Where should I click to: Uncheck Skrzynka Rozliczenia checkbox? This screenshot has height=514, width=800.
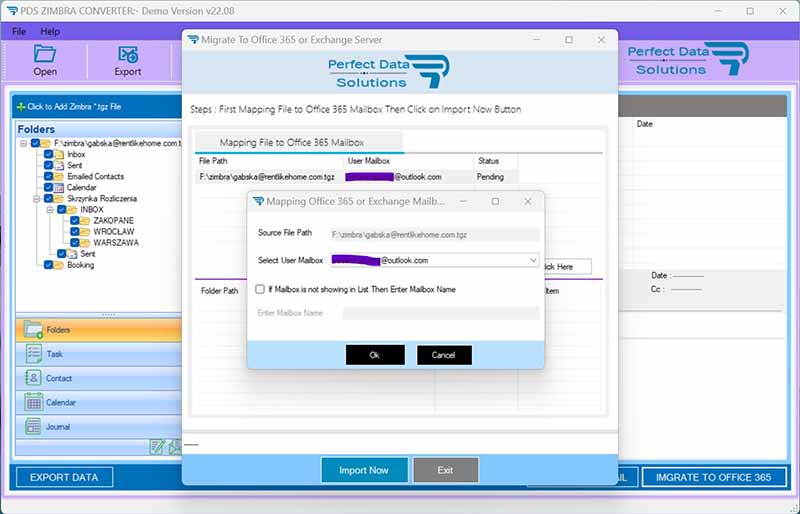[48, 199]
